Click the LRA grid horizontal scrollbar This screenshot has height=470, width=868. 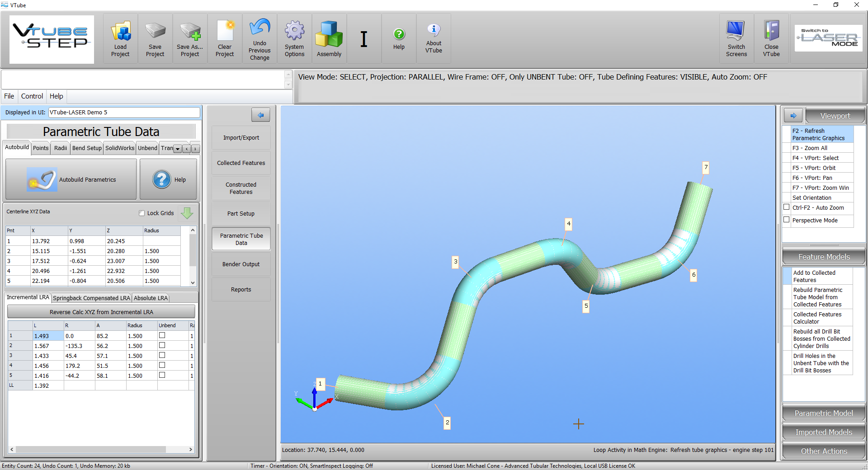tap(90, 450)
